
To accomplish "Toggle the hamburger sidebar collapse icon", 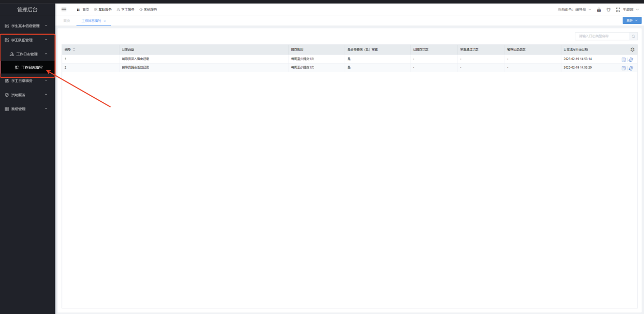I will click(64, 10).
